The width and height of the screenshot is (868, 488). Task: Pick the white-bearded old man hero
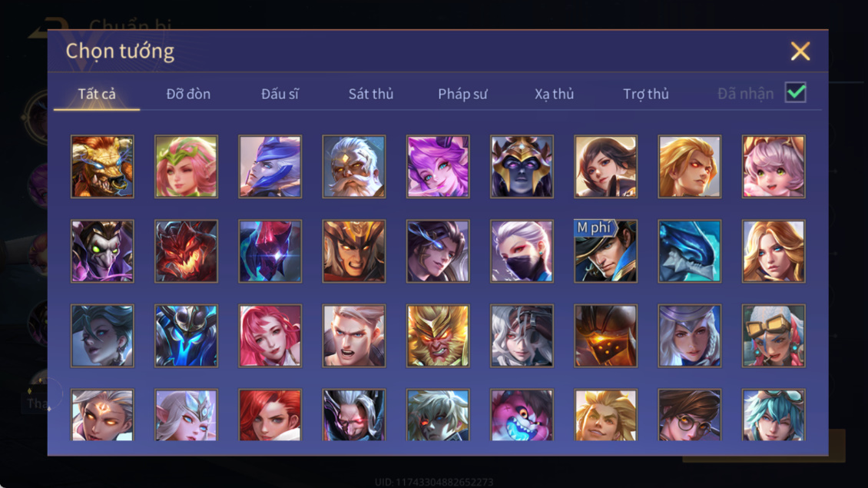[354, 167]
